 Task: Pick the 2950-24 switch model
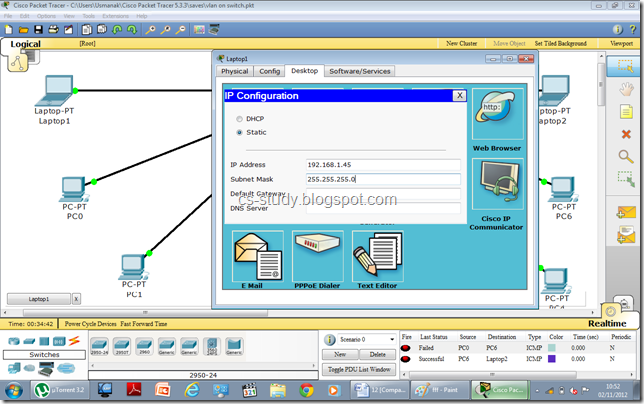pyautogui.click(x=99, y=346)
